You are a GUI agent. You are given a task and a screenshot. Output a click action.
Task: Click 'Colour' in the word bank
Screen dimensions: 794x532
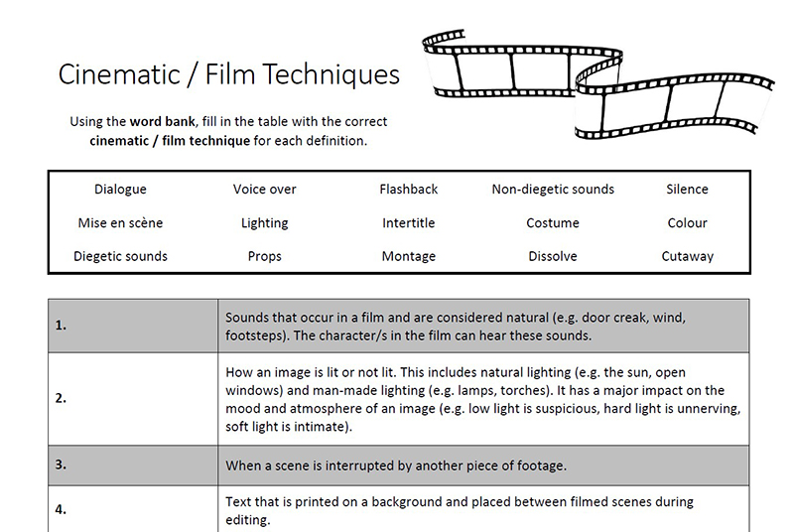click(687, 222)
